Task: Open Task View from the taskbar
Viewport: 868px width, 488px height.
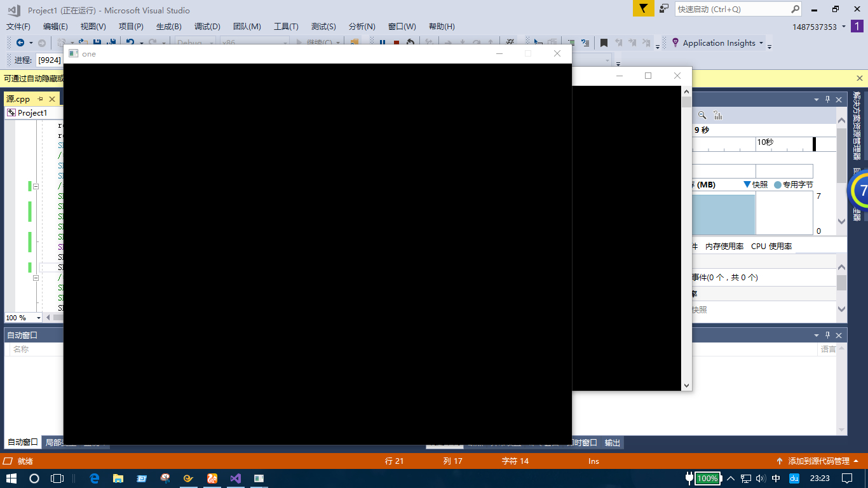Action: 57,478
